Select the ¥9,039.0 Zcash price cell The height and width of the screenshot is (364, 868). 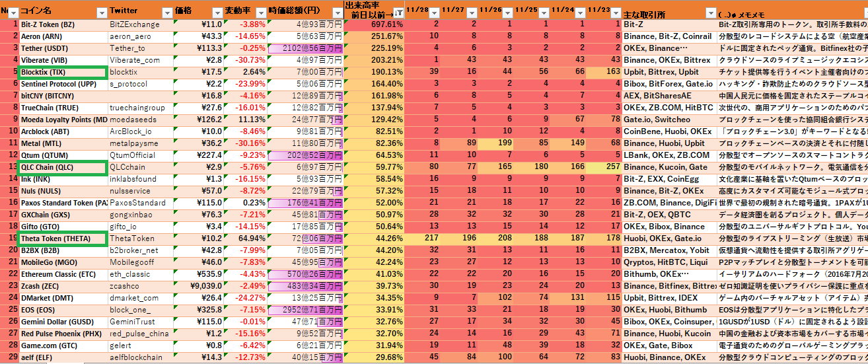tap(199, 286)
